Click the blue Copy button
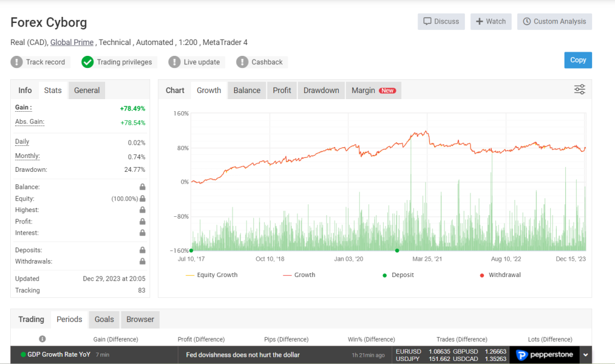Image resolution: width=615 pixels, height=364 pixels. pyautogui.click(x=578, y=60)
